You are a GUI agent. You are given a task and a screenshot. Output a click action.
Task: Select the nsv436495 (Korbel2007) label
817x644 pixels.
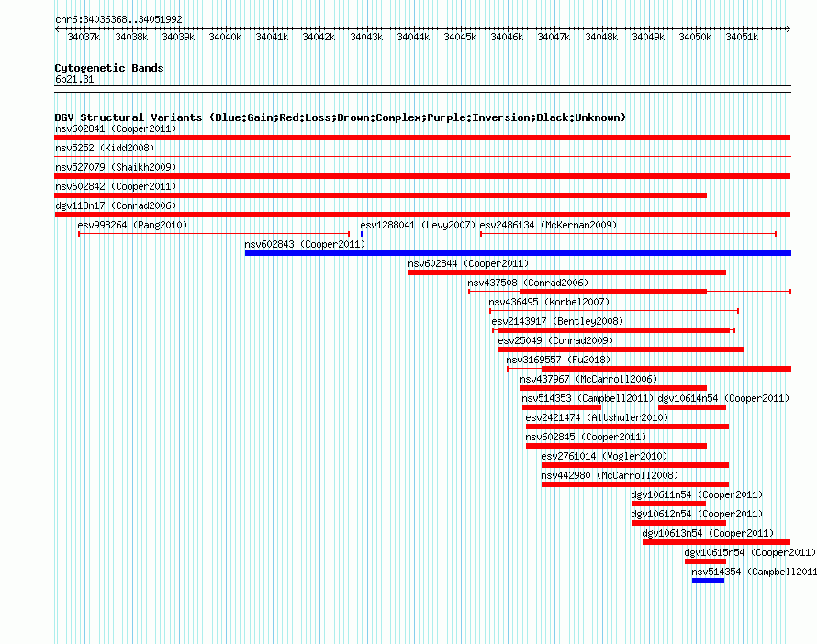tap(549, 302)
